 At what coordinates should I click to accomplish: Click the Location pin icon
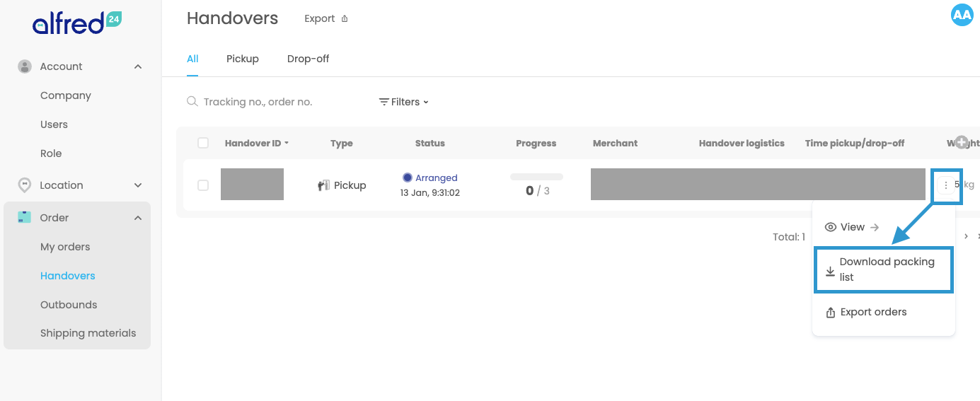(x=25, y=185)
